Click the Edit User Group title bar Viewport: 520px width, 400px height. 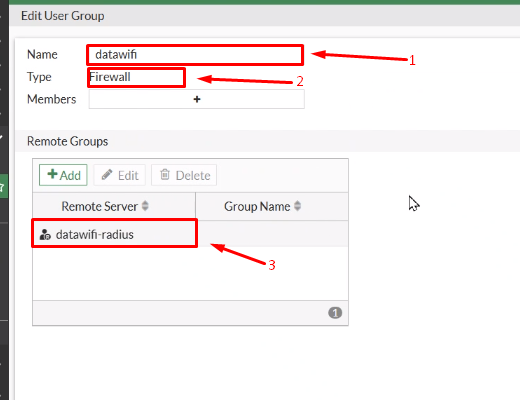click(x=265, y=16)
